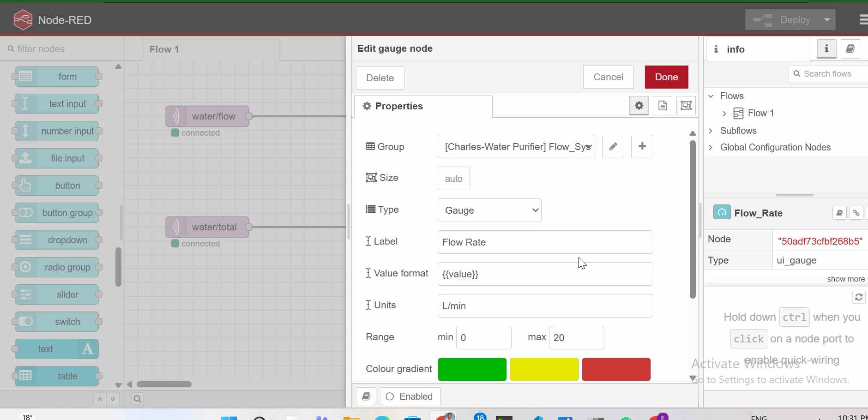
Task: Open the node appearance tab icon
Action: coord(686,106)
